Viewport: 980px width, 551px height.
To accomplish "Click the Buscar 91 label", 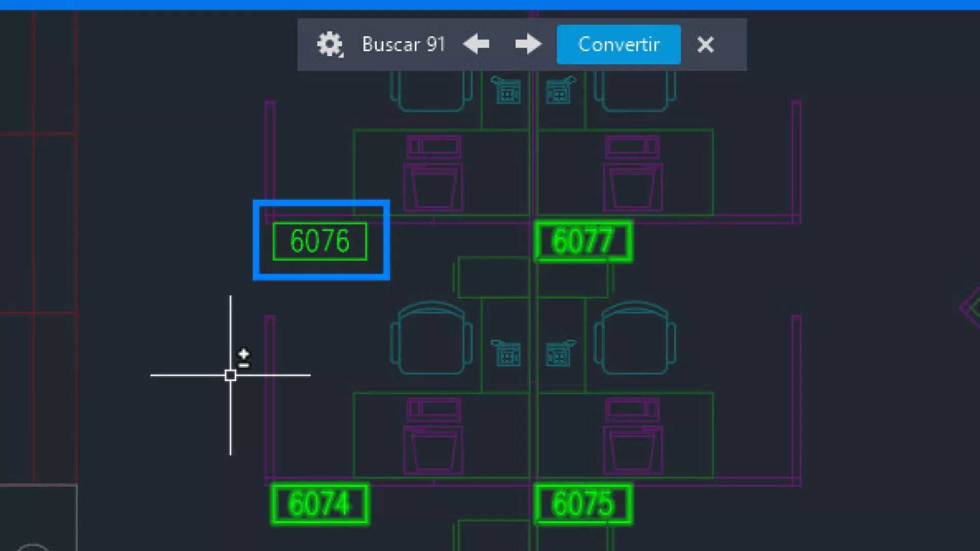I will coord(403,44).
